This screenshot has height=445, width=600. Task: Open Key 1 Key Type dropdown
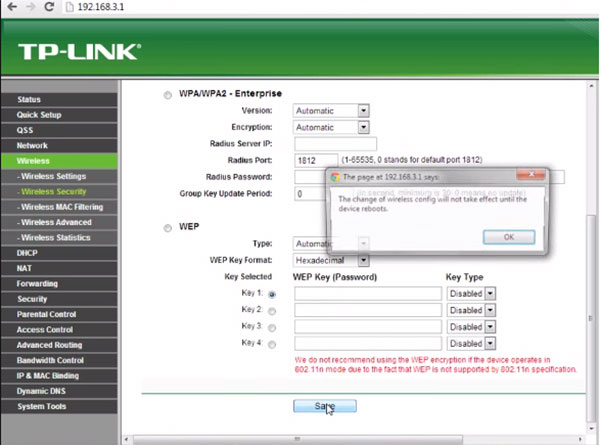click(471, 294)
